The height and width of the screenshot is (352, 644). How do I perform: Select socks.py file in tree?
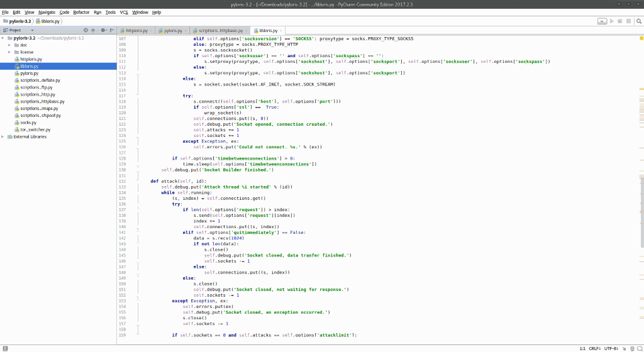tap(28, 122)
